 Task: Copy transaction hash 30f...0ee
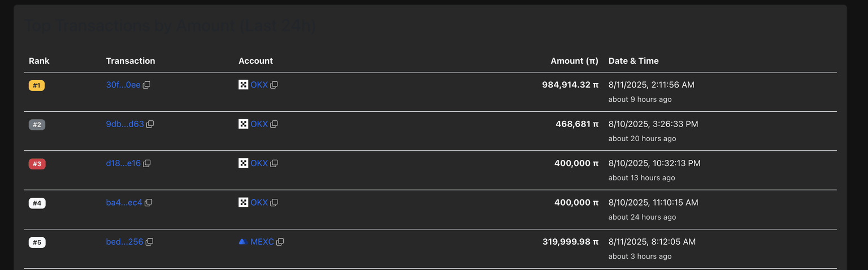pos(146,85)
